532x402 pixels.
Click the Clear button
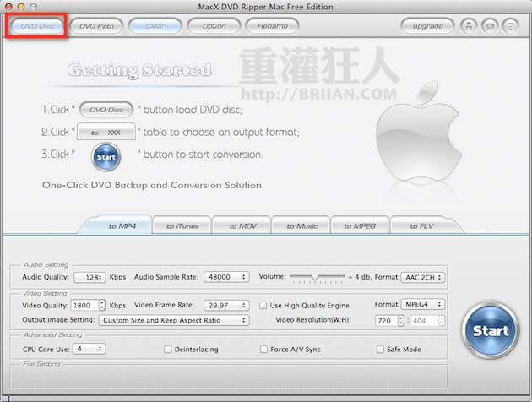(x=155, y=26)
